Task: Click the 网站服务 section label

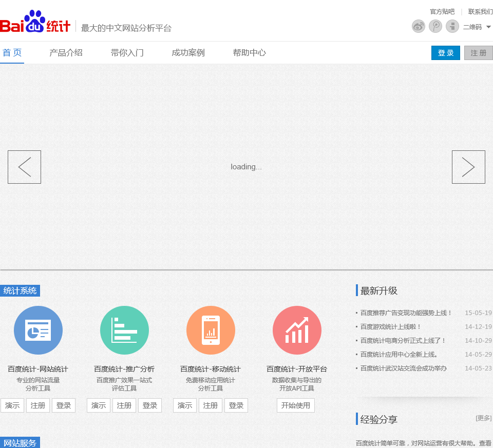Action: point(20,442)
